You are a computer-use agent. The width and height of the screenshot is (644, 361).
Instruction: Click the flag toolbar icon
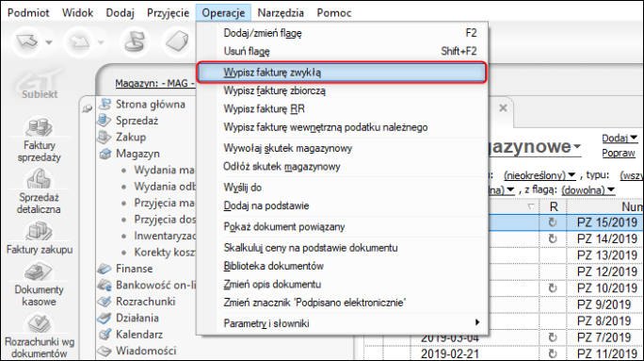point(136,41)
